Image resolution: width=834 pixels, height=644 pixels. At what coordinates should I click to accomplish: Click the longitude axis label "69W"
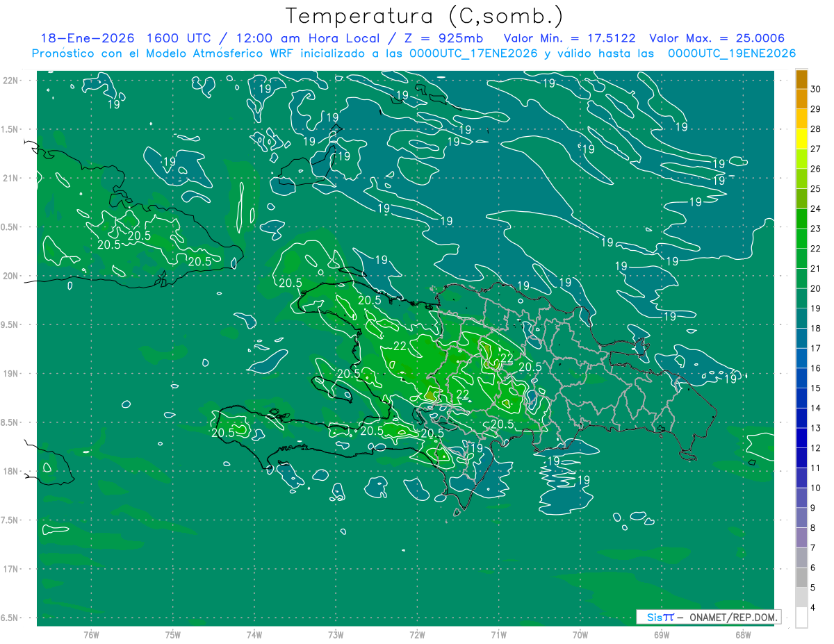pos(662,635)
